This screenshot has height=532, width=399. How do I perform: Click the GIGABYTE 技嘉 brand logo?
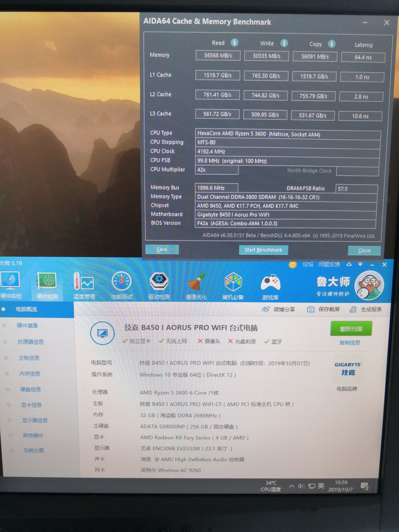coord(348,369)
